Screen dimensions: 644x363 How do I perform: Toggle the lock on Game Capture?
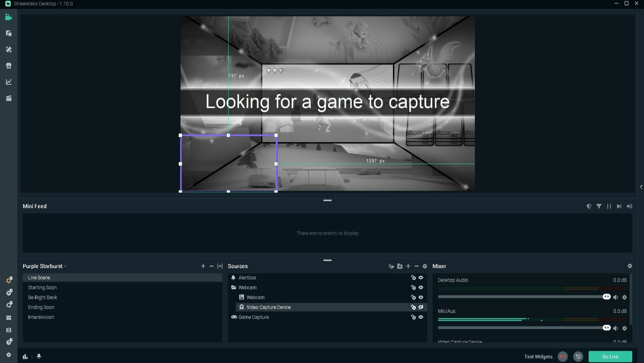413,317
